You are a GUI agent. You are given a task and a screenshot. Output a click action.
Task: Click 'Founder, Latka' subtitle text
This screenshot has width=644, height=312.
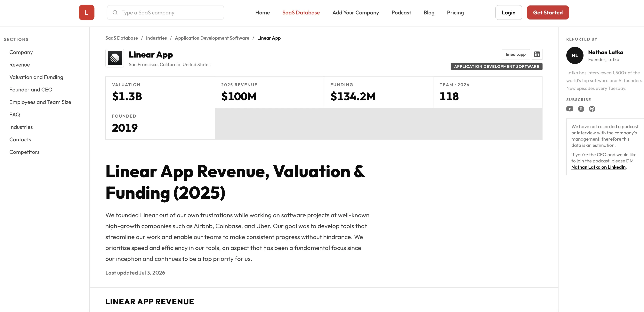pos(603,59)
